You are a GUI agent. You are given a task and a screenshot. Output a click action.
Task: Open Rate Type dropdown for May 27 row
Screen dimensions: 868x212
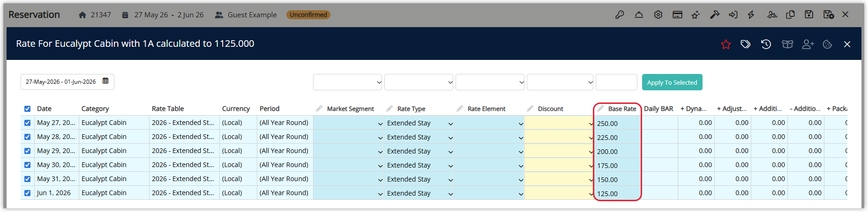coord(419,123)
